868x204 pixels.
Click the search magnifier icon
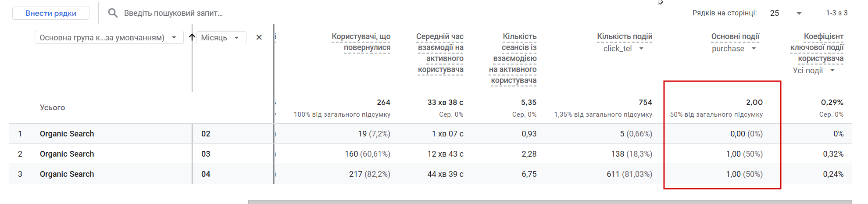113,13
